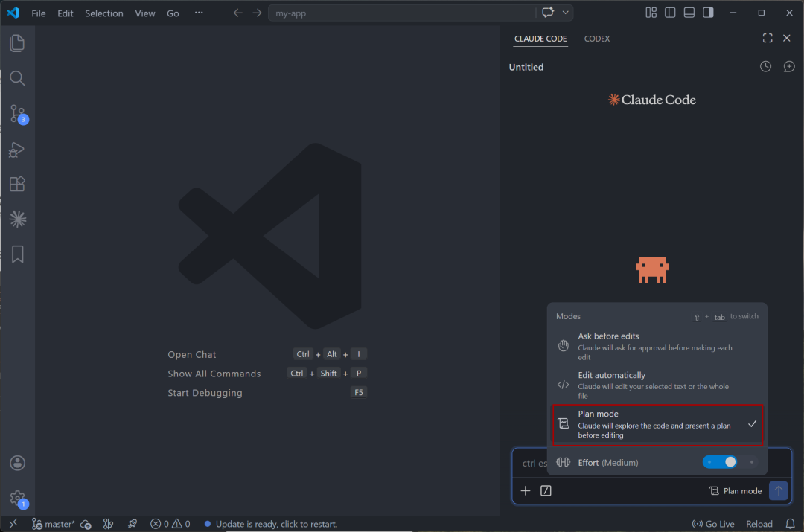Open problems panel showing 0 errors 0 warnings
Viewport: 804px width, 532px height.
[x=170, y=524]
